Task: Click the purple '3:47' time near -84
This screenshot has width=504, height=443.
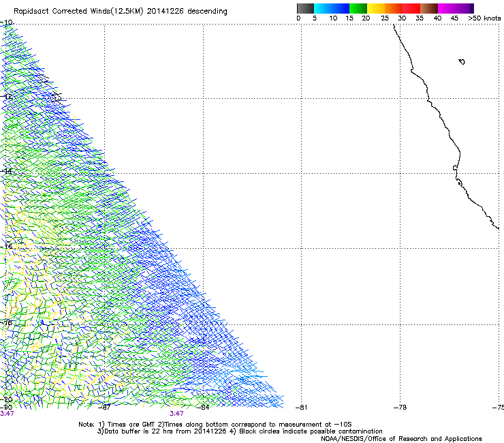Action: [177, 414]
